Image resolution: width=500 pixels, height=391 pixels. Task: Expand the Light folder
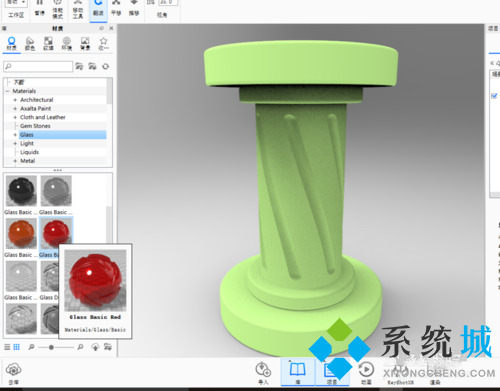pyautogui.click(x=15, y=143)
